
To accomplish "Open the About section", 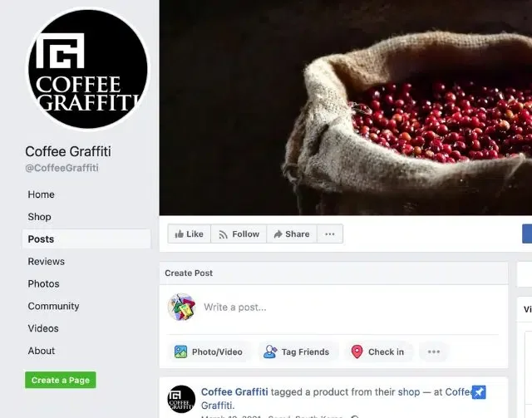I will [x=41, y=351].
